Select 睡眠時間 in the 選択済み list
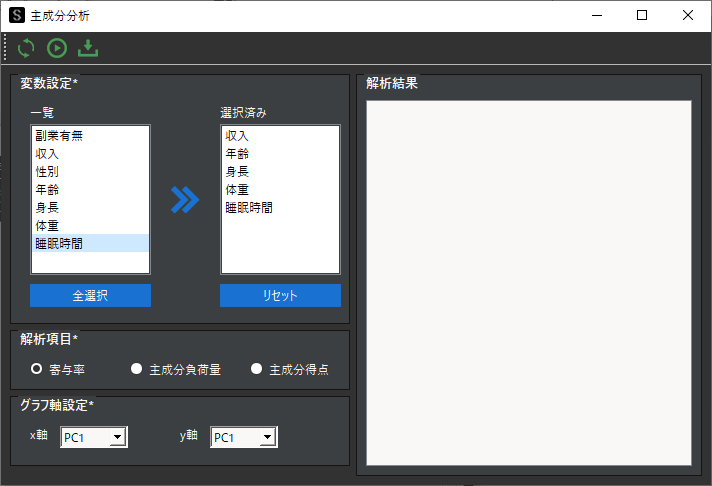This screenshot has height=486, width=712. (280, 208)
